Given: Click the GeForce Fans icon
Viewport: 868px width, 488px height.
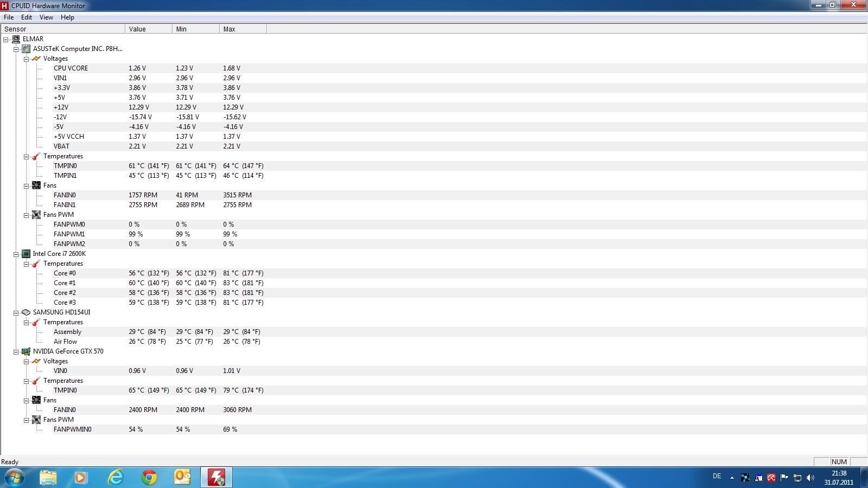Looking at the screenshot, I should [36, 400].
